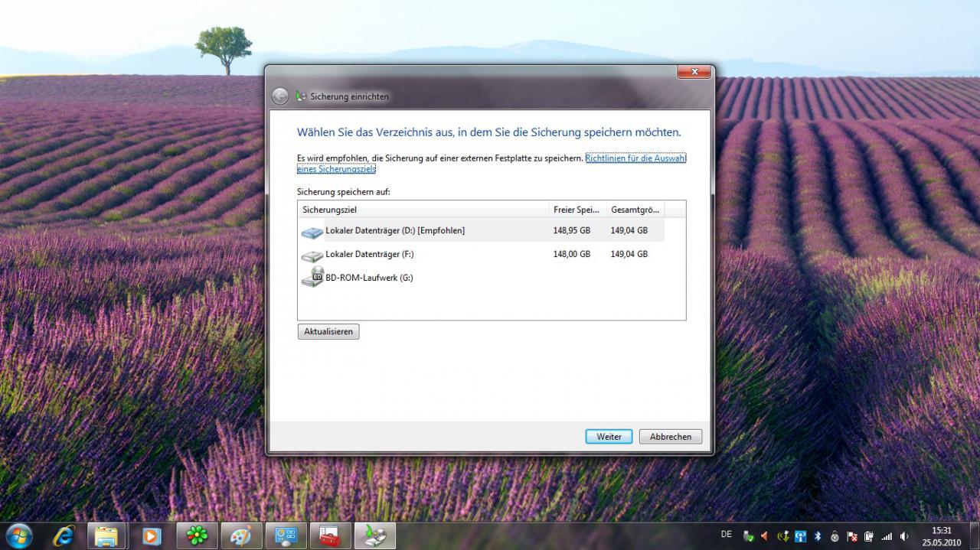
Task: Open Safely Remove Hardware tray icon
Action: point(748,536)
